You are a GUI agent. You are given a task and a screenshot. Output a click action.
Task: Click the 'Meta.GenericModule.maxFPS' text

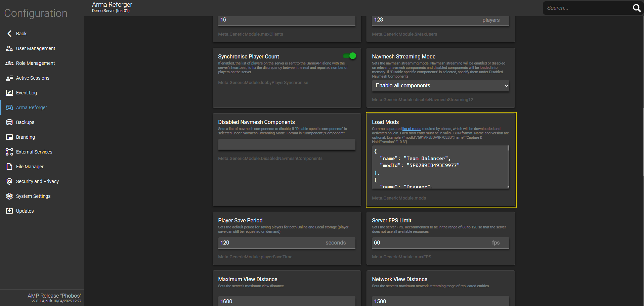(x=401, y=257)
